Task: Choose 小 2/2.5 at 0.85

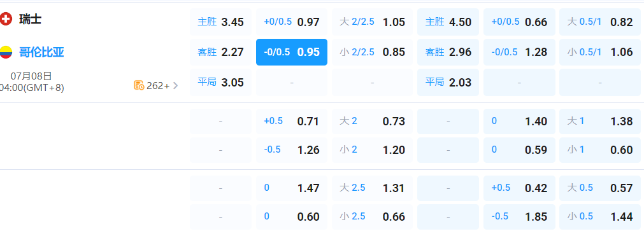Action: click(x=372, y=52)
